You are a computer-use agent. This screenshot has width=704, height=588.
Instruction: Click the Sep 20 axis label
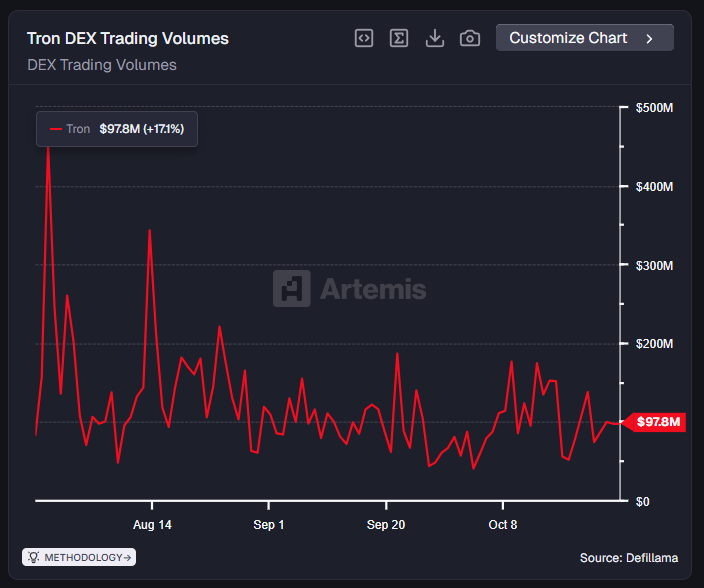386,525
